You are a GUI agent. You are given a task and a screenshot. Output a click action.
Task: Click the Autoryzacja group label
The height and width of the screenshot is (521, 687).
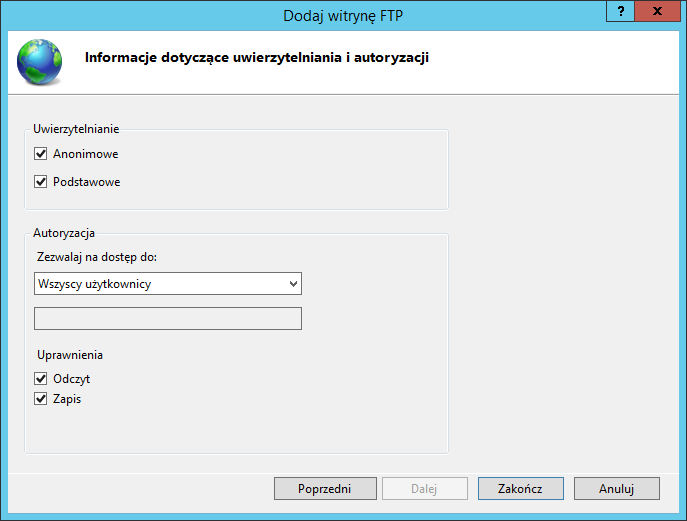pos(64,233)
